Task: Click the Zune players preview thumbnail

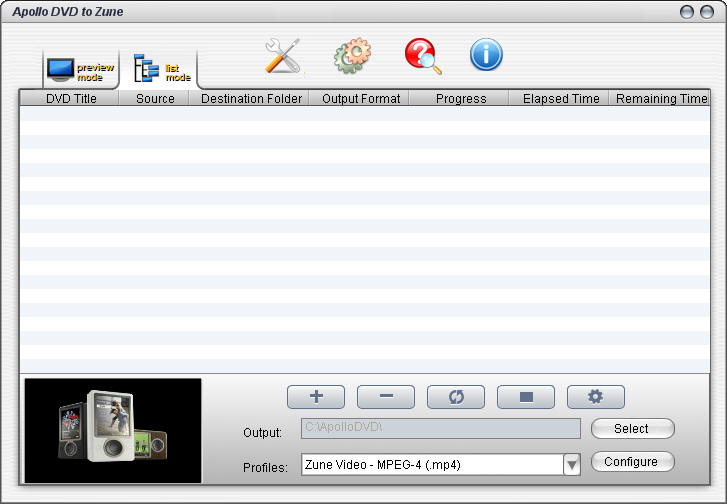Action: coord(113,431)
